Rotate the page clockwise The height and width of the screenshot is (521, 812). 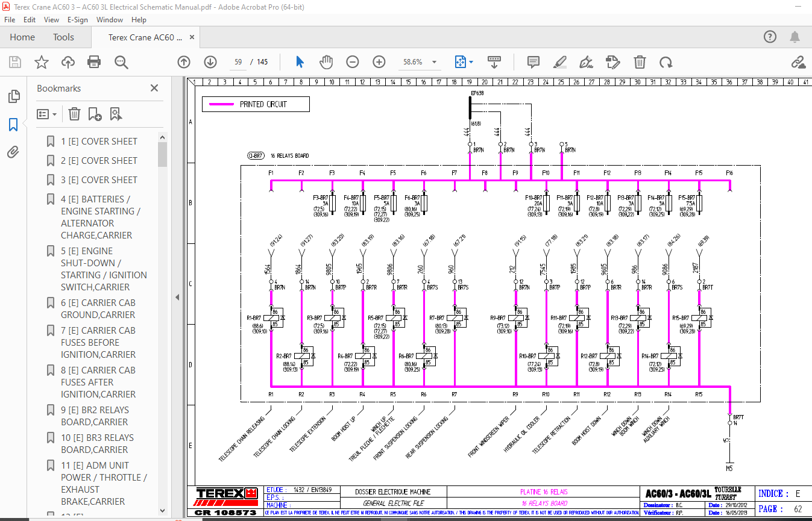(x=666, y=61)
